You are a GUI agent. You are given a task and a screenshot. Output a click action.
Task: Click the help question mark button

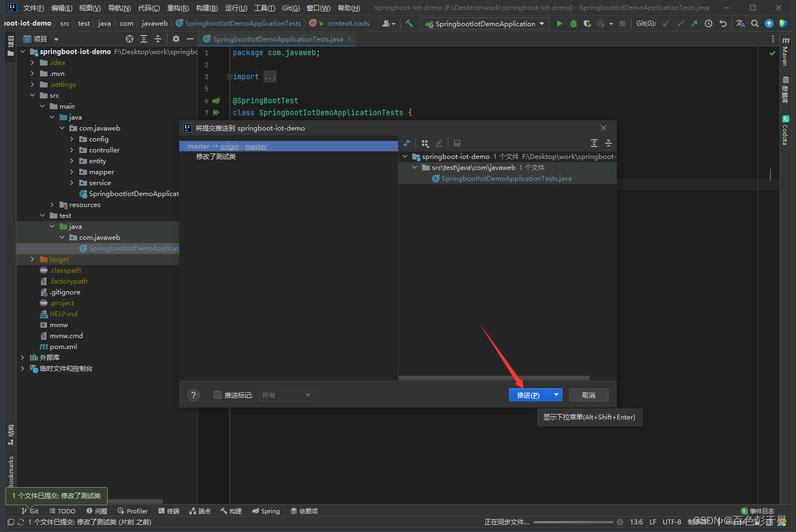coord(194,395)
